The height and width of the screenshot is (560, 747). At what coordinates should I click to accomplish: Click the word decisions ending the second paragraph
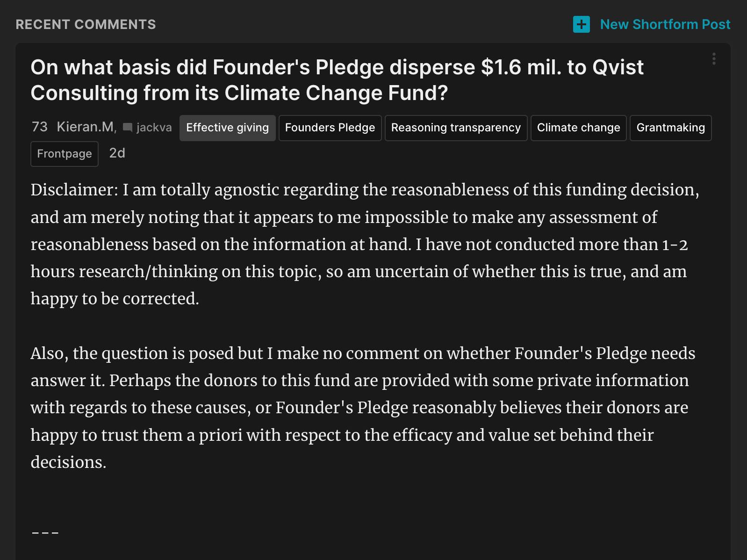click(68, 462)
